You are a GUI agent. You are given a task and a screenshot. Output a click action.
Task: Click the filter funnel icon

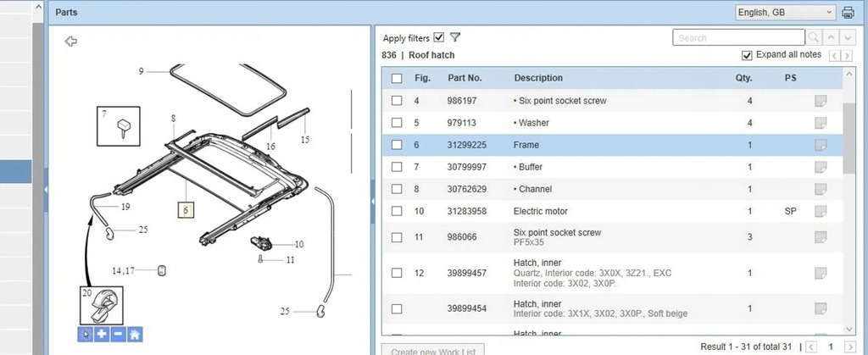[x=455, y=37]
